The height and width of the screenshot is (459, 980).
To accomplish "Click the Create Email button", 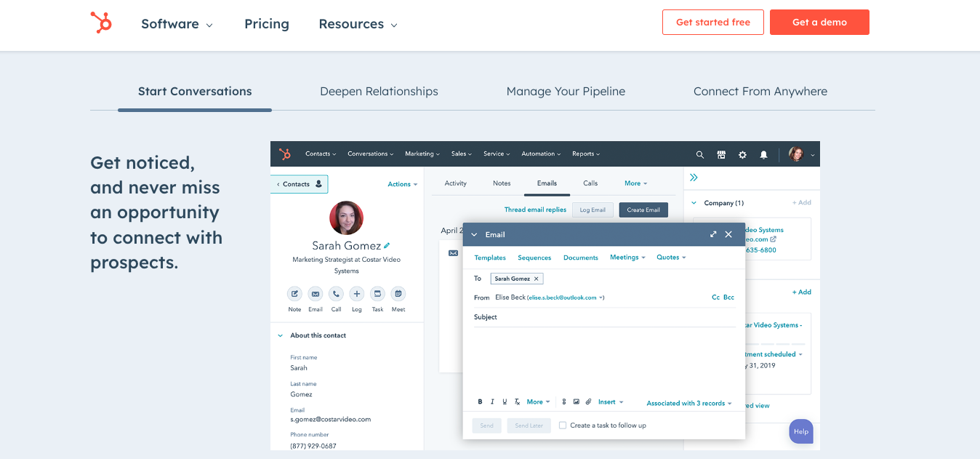I will pyautogui.click(x=643, y=210).
